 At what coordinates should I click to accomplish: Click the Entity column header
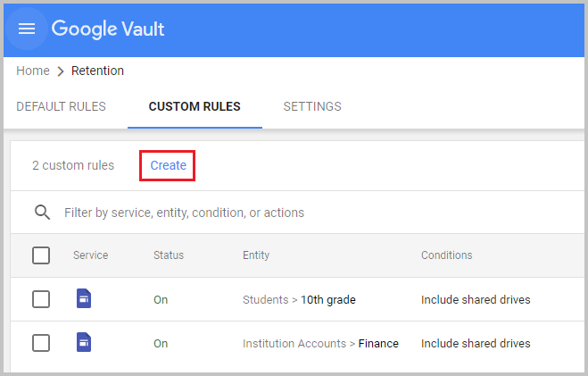(x=256, y=255)
